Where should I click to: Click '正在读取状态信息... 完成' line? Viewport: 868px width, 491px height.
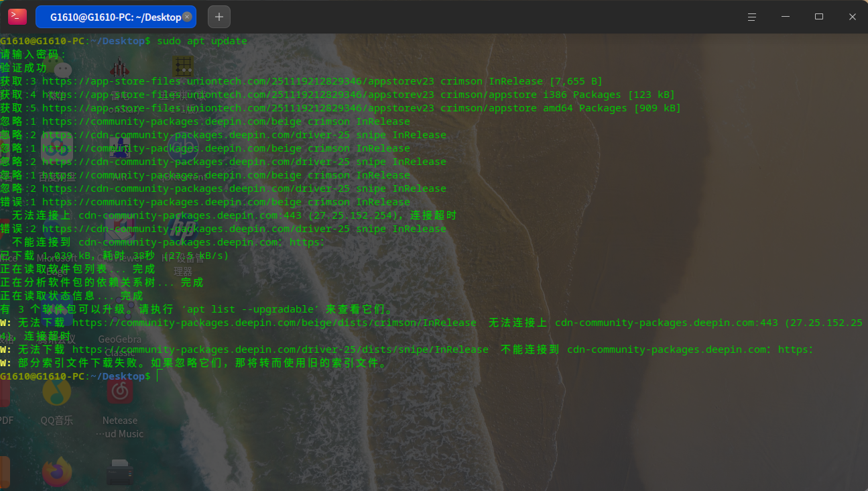(x=72, y=296)
